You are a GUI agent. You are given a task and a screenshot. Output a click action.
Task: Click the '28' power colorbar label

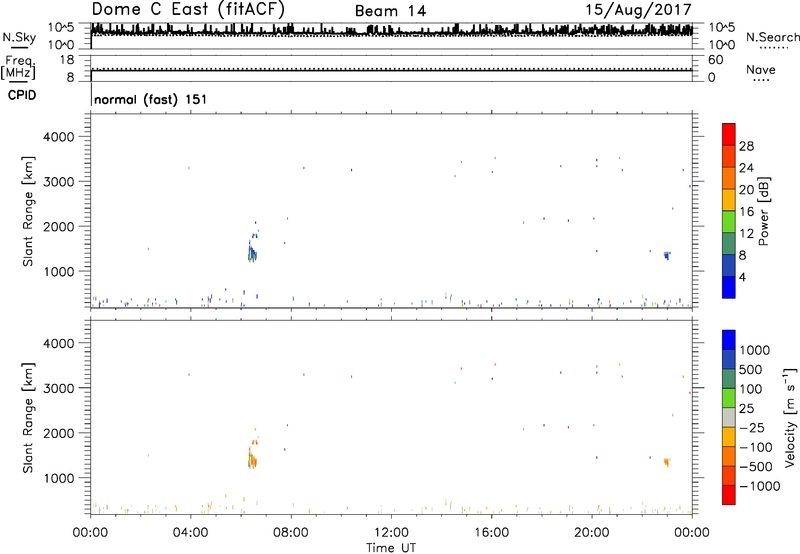[x=746, y=146]
